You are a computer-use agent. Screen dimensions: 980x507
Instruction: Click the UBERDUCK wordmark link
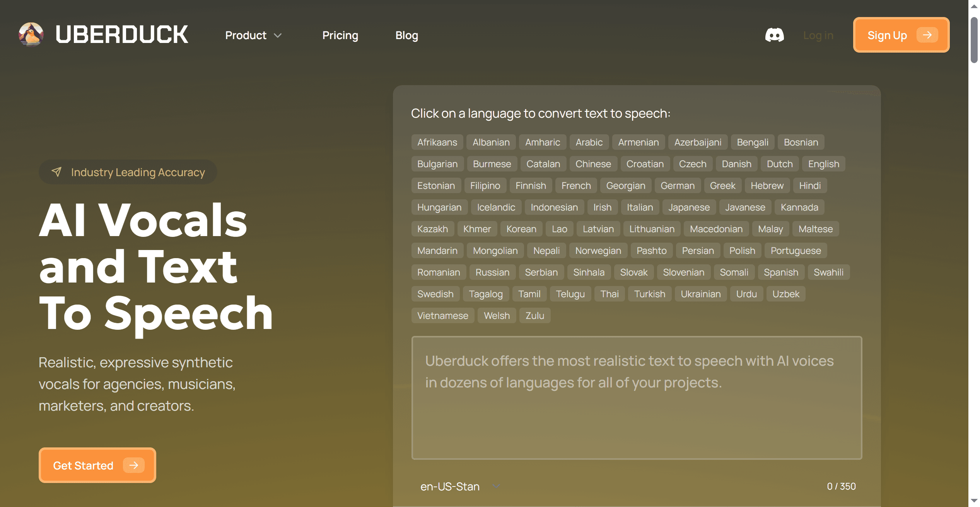[x=121, y=34]
